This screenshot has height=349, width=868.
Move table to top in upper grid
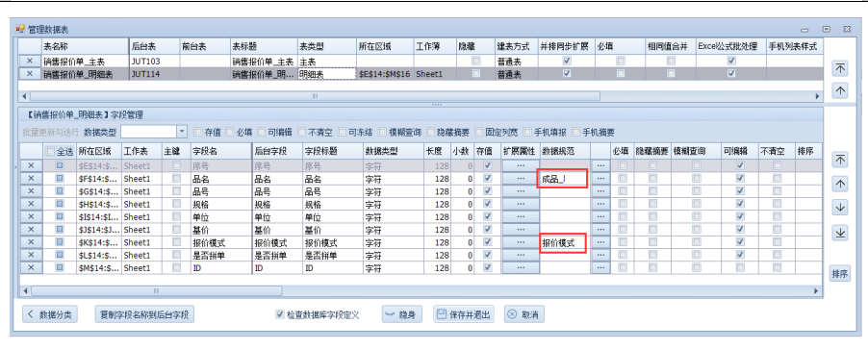(840, 67)
